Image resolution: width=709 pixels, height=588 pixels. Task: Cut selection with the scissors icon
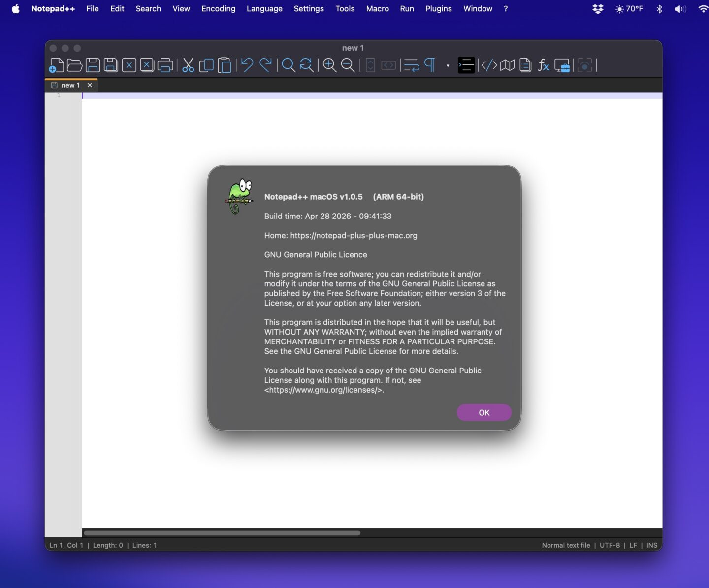click(188, 65)
